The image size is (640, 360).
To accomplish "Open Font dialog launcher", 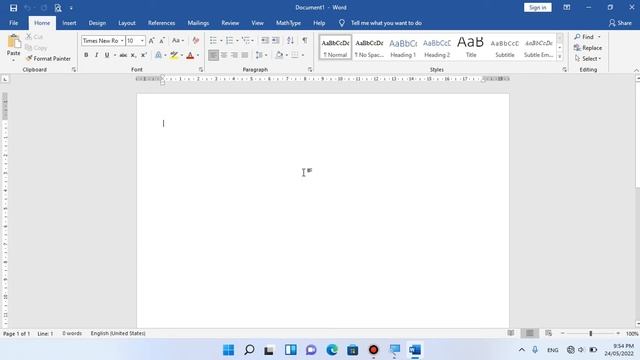I will point(201,70).
